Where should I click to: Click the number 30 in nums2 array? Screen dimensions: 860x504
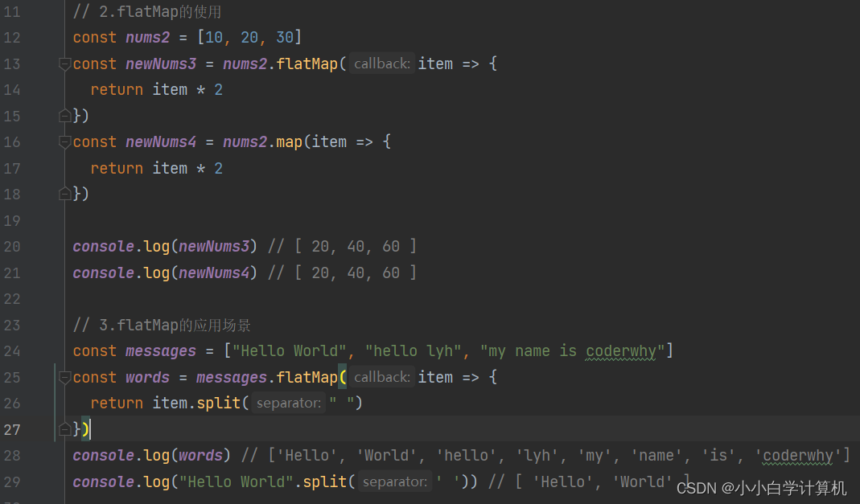285,37
